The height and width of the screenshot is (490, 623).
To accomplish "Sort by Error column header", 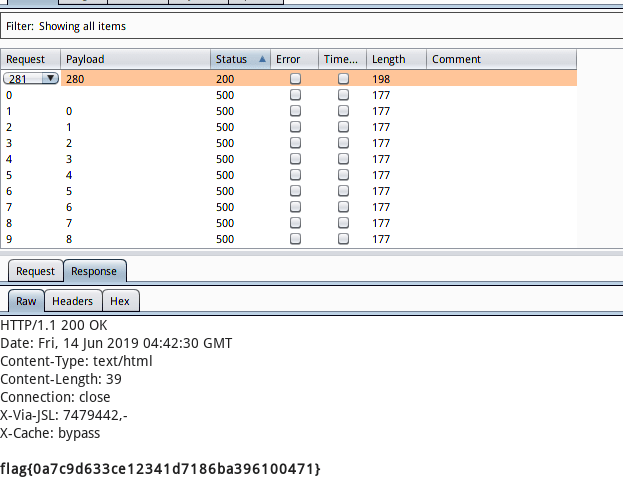I will (294, 59).
